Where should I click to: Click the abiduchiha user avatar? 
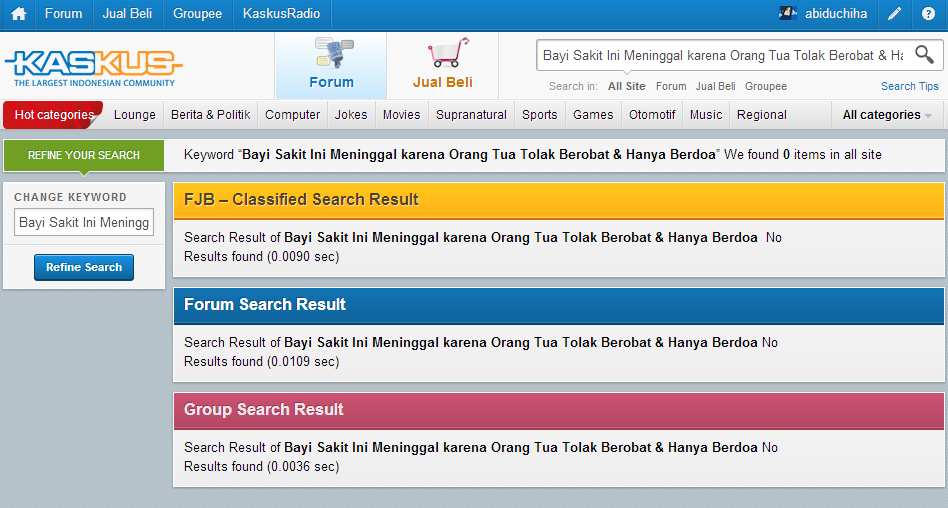click(x=788, y=13)
